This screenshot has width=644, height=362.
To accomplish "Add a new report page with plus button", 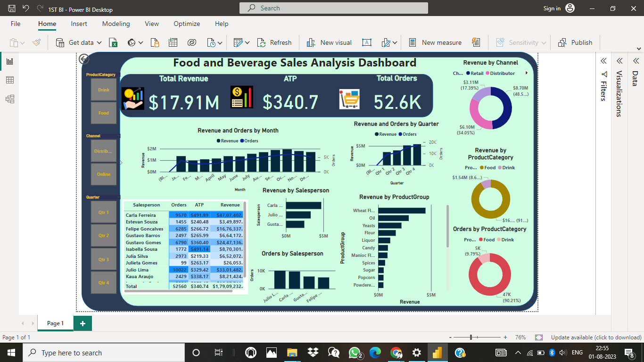I will [x=83, y=323].
